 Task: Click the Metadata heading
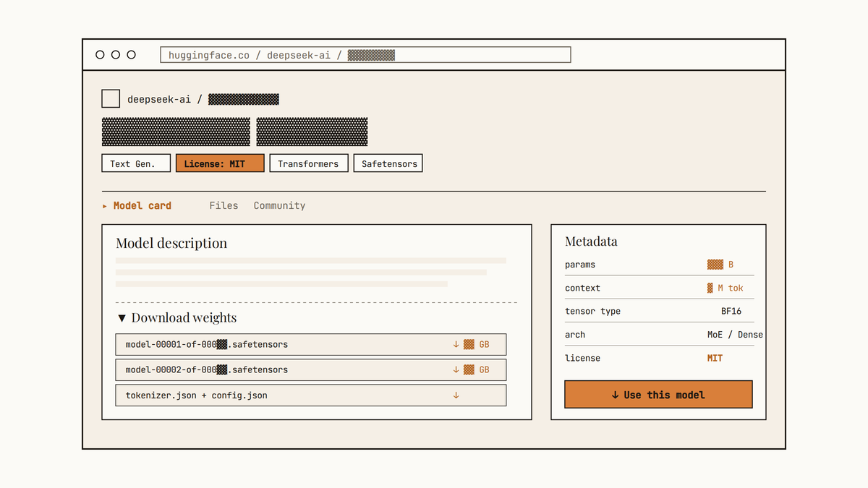[591, 241]
